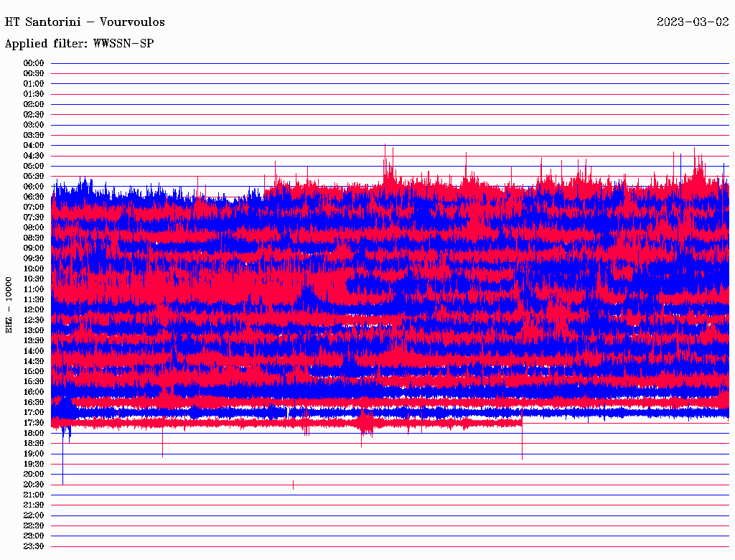Select the 00:00 time label
Screen dimensions: 735x560
tap(34, 63)
